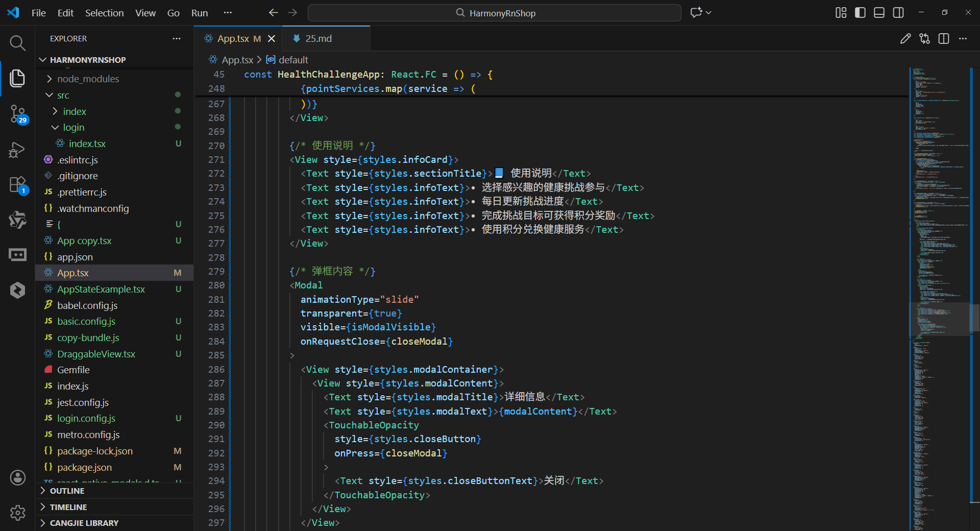Expand the OUTLINE section
Image resolution: width=980 pixels, height=531 pixels.
point(114,491)
